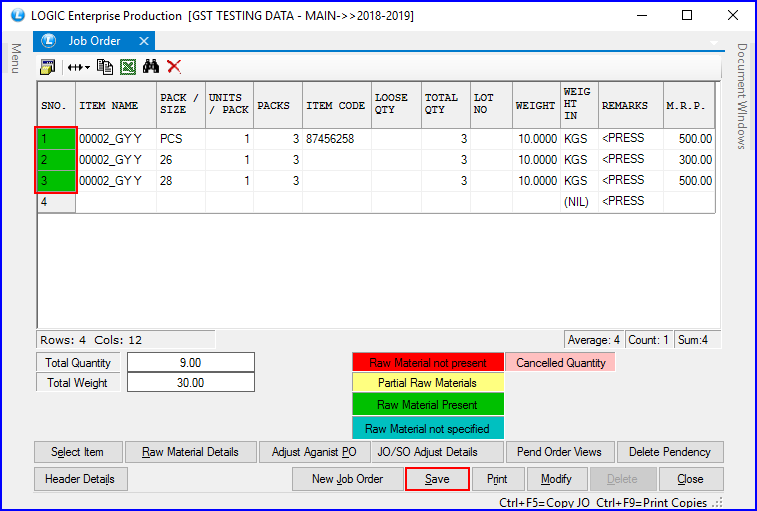Open Header Details
The height and width of the screenshot is (511, 757).
pyautogui.click(x=81, y=479)
